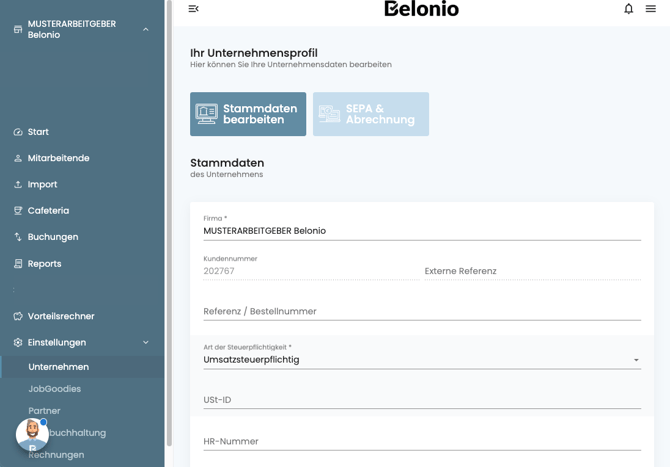Open the Art der Steuerpflichtigkeit dropdown
This screenshot has width=670, height=467.
tap(422, 359)
